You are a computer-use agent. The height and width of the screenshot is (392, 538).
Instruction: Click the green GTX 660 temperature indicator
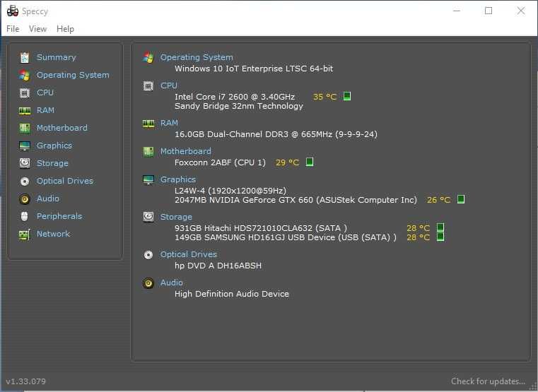pyautogui.click(x=461, y=199)
